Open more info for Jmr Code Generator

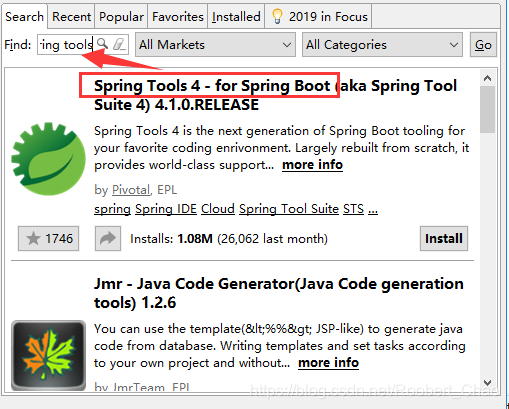[x=328, y=363]
